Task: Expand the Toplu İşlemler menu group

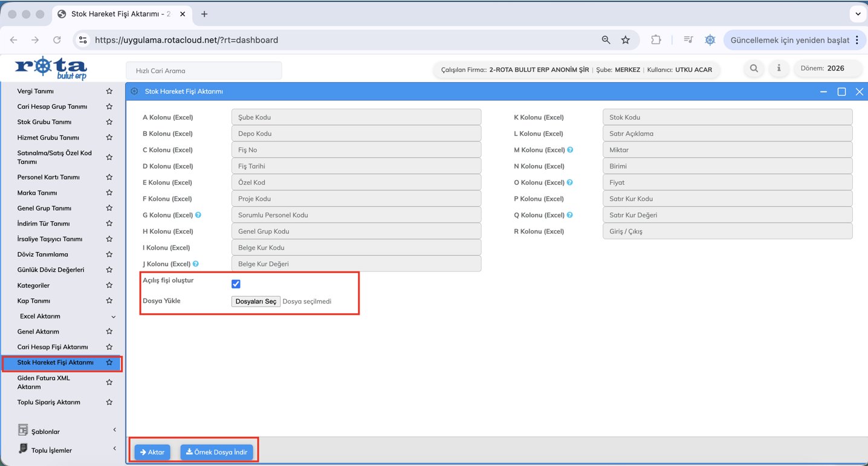Action: [114, 449]
